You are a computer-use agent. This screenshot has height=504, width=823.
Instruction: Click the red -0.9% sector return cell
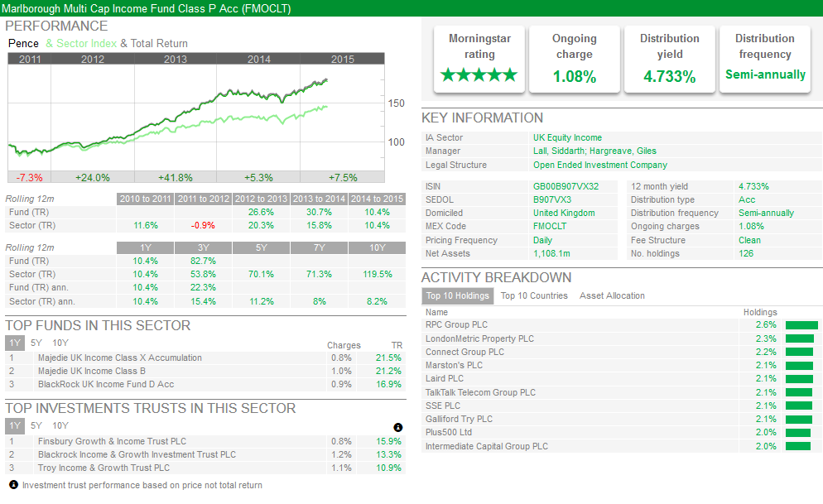(203, 225)
